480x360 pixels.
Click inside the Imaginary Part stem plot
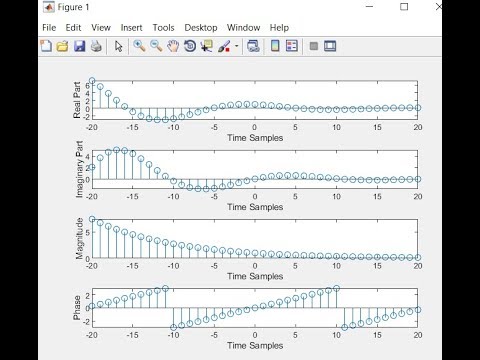pyautogui.click(x=255, y=169)
